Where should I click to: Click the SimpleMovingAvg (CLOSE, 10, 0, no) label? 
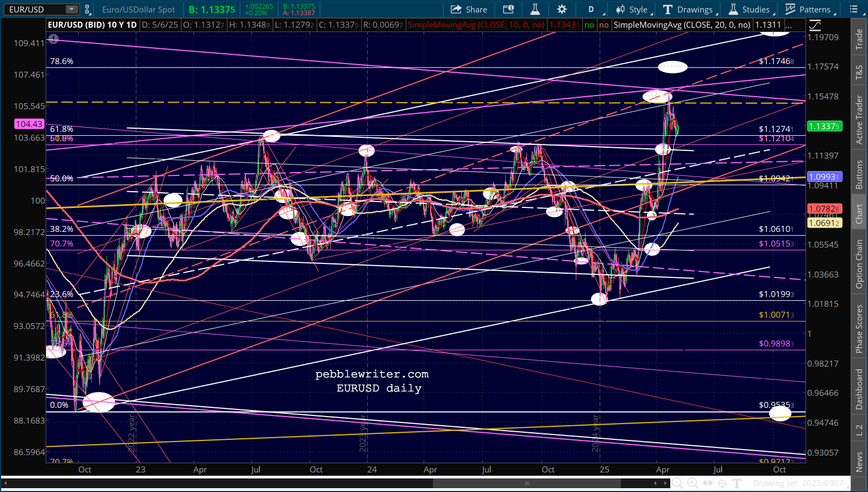click(x=476, y=25)
